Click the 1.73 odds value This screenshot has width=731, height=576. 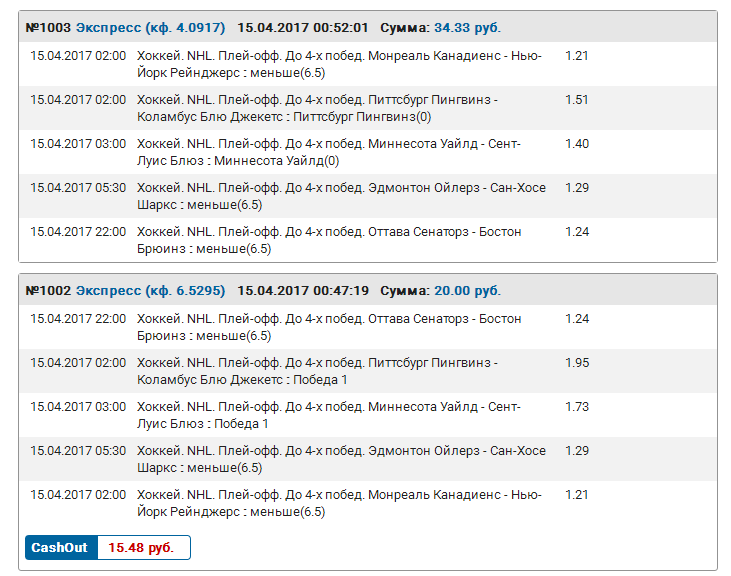(577, 407)
